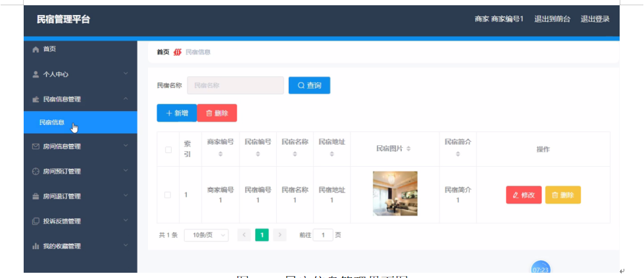
Task: Focus the 民宿名称 search input field
Action: tap(235, 85)
